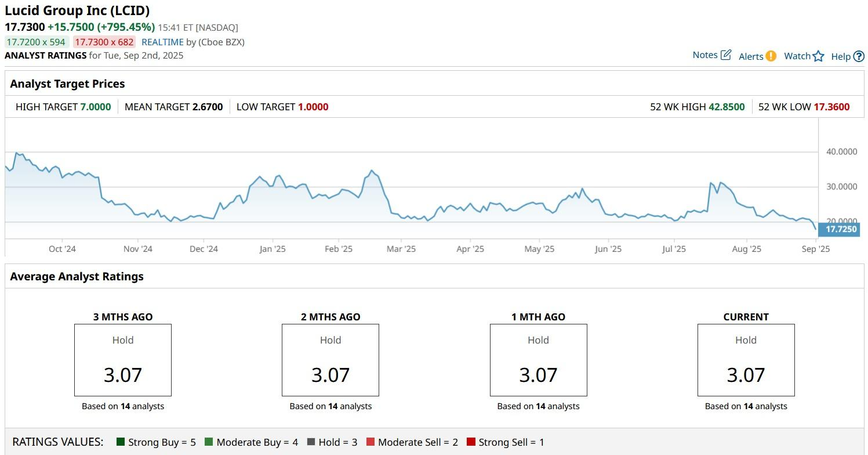
Task: Click the 40.0000 y-axis label
Action: coord(841,152)
